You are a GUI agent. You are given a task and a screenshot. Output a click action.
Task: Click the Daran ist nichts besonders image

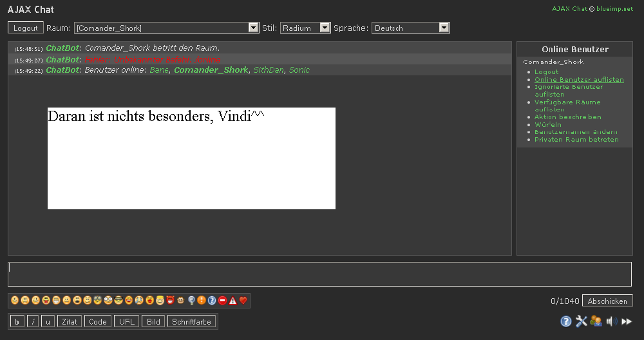coord(191,158)
